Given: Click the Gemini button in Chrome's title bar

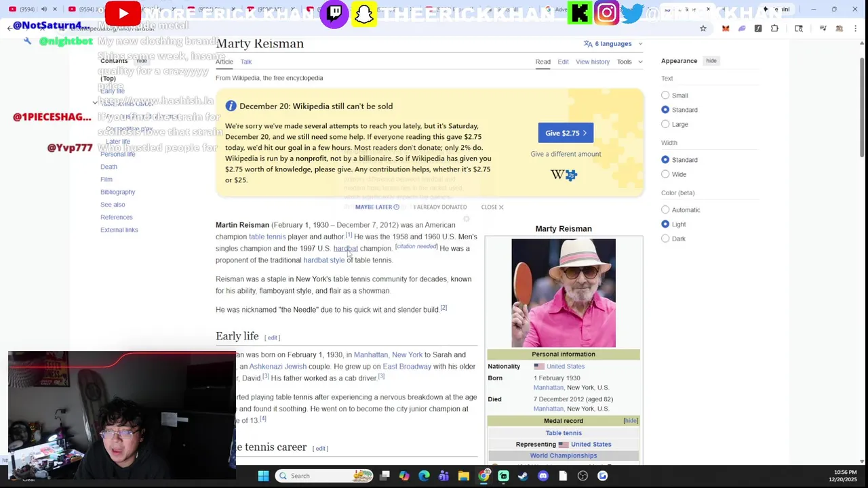Looking at the screenshot, I should (x=778, y=9).
